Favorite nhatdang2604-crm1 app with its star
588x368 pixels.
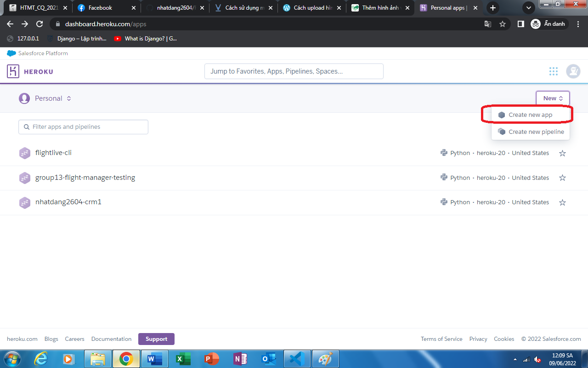point(562,202)
